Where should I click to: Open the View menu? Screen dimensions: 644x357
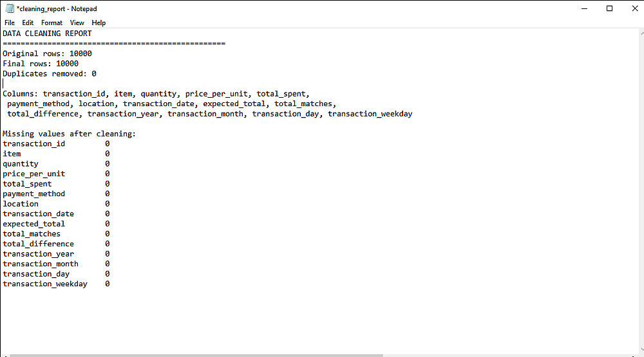(x=77, y=23)
